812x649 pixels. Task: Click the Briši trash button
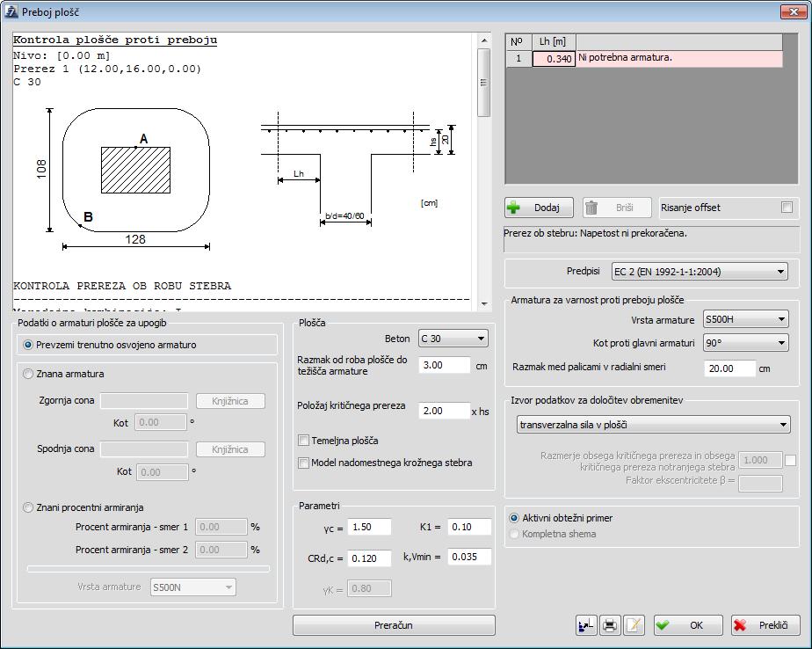[617, 208]
